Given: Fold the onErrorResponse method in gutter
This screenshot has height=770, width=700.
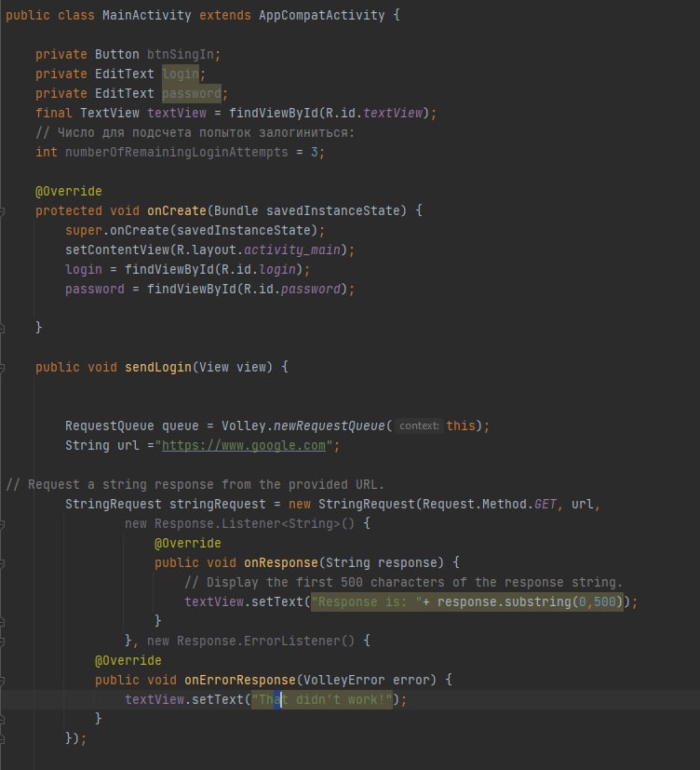Looking at the screenshot, I should click(2, 682).
